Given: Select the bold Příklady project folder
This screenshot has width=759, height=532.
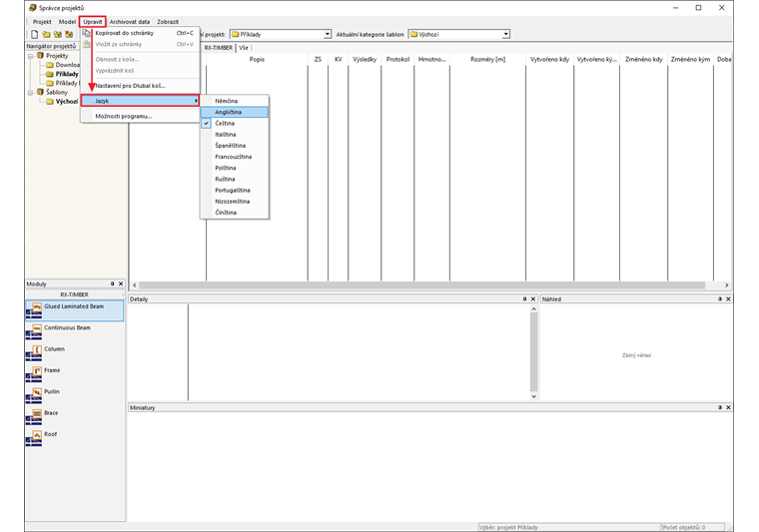Looking at the screenshot, I should tap(63, 74).
